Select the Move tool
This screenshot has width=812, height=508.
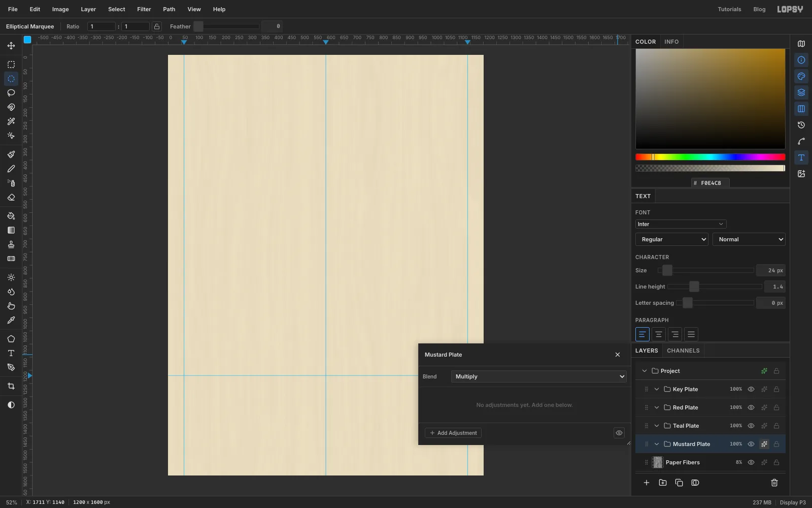(11, 46)
